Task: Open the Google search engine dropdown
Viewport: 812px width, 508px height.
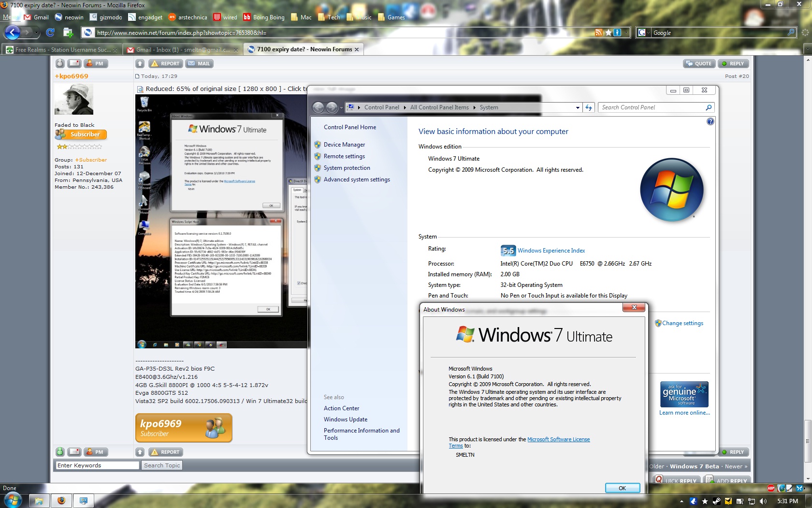Action: [x=642, y=32]
